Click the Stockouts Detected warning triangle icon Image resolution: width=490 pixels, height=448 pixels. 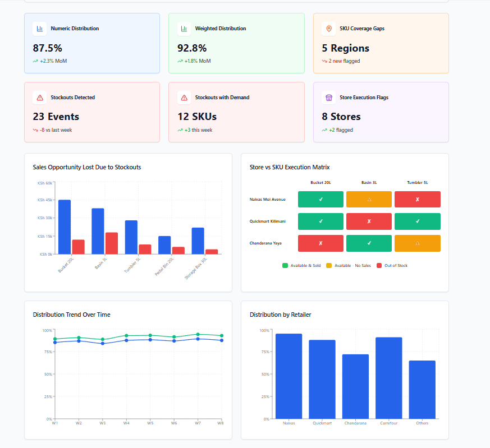40,98
